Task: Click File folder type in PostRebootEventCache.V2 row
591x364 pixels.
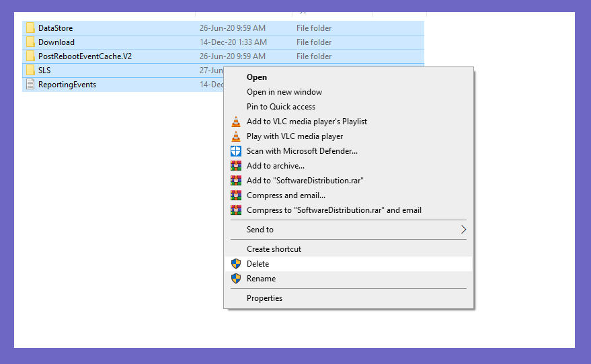Action: tap(313, 56)
